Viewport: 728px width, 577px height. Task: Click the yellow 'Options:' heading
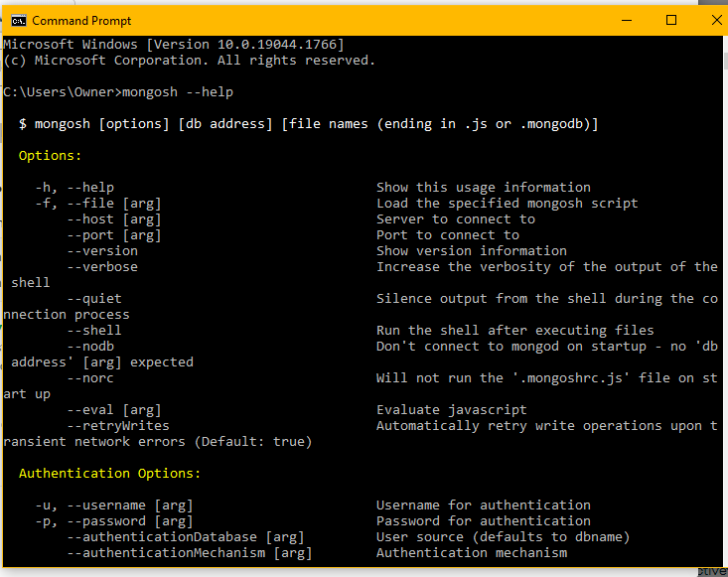[x=51, y=156]
